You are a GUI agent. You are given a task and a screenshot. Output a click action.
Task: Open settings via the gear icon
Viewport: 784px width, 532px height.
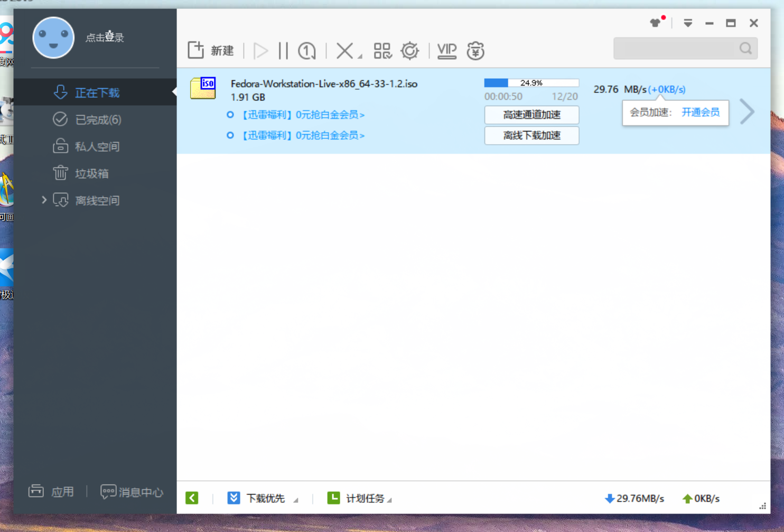(x=409, y=51)
